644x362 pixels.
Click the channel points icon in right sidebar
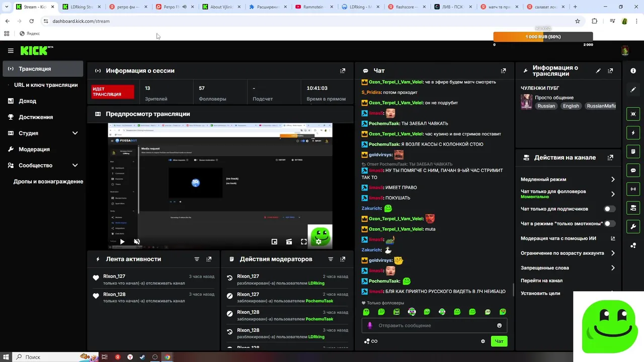coord(633,245)
